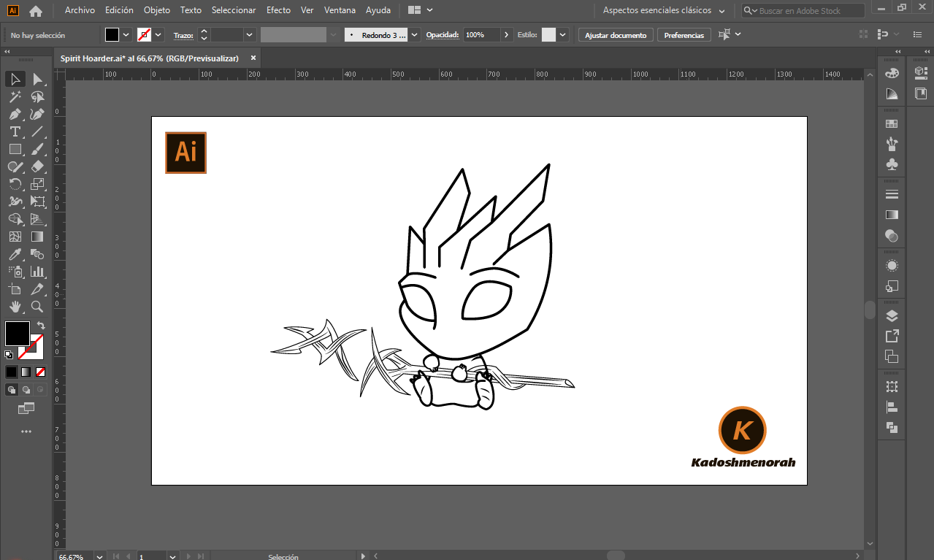
Task: Open the arrange documents dropdown
Action: point(420,10)
